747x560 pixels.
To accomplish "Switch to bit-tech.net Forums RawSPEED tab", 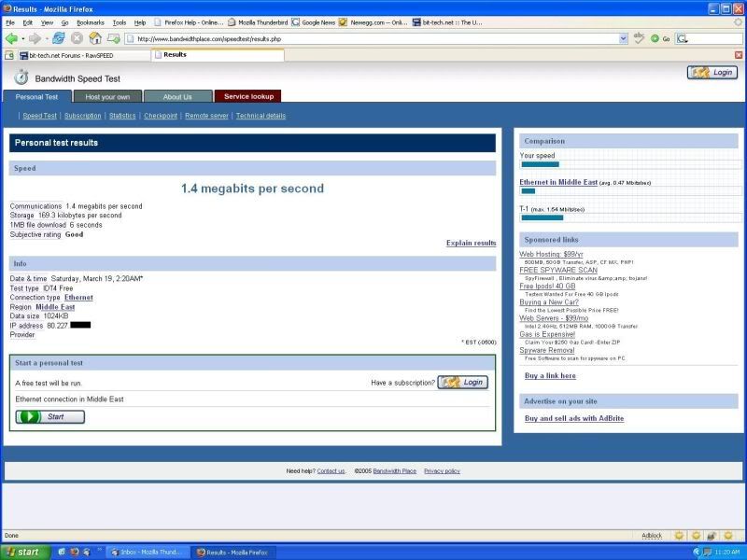I will pyautogui.click(x=84, y=56).
